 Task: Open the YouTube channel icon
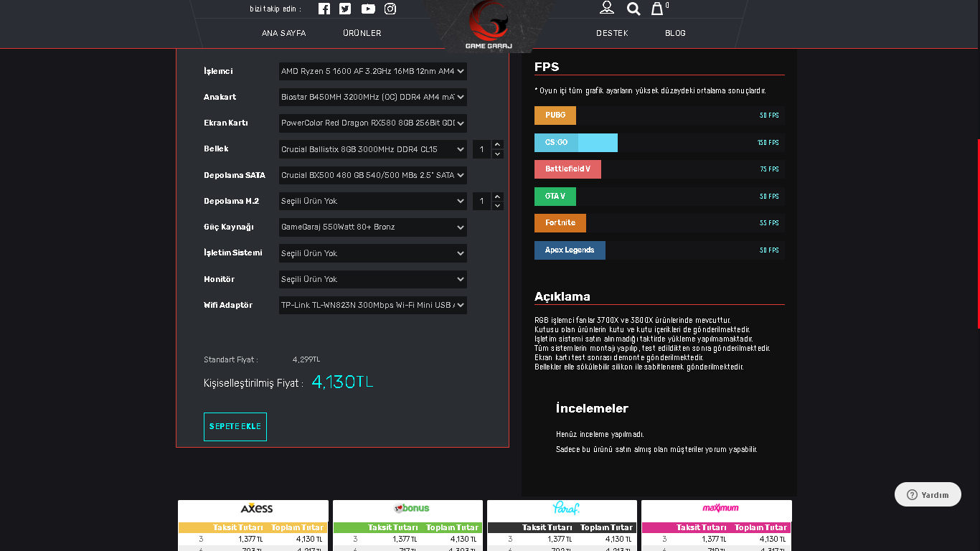368,9
